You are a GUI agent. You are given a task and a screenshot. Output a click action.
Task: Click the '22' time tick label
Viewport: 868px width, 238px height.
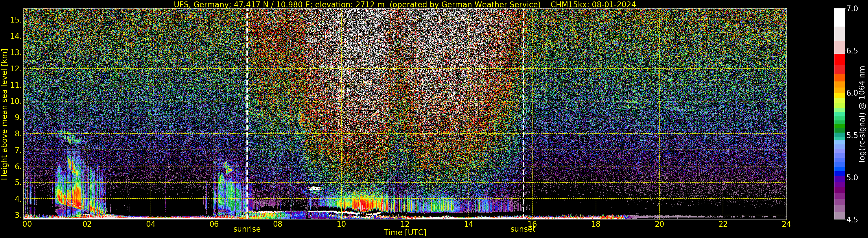pos(723,224)
